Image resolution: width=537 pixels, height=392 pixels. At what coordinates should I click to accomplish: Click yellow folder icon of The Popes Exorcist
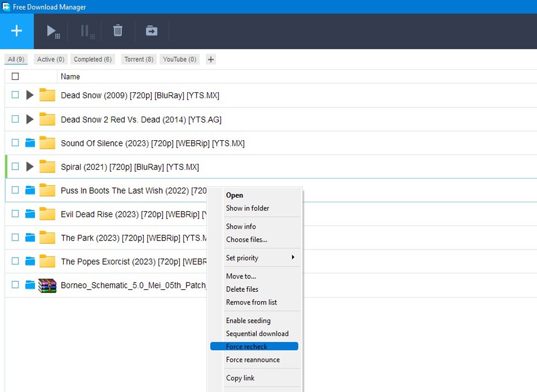coord(47,261)
